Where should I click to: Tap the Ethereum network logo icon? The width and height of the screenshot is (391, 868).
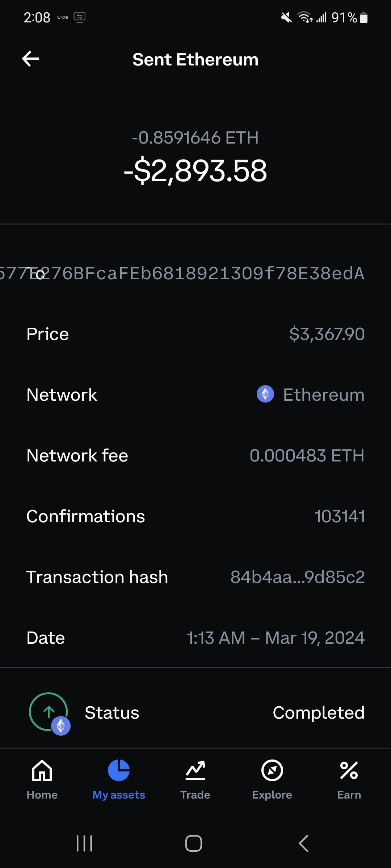265,394
